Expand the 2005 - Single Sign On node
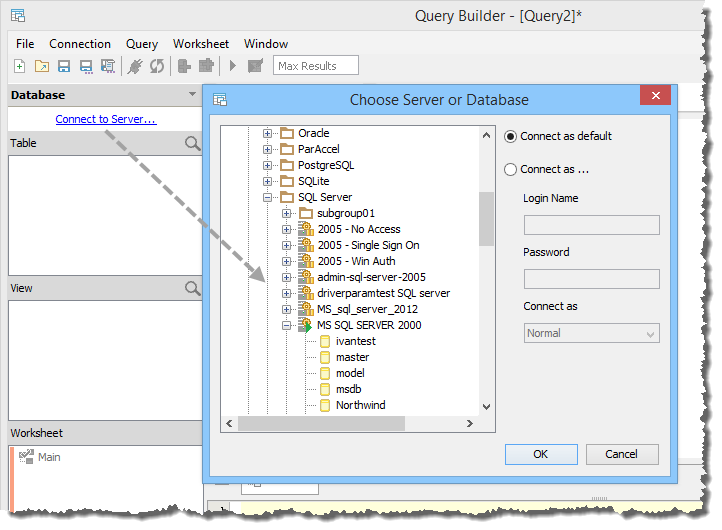The width and height of the screenshot is (722, 530). [286, 245]
